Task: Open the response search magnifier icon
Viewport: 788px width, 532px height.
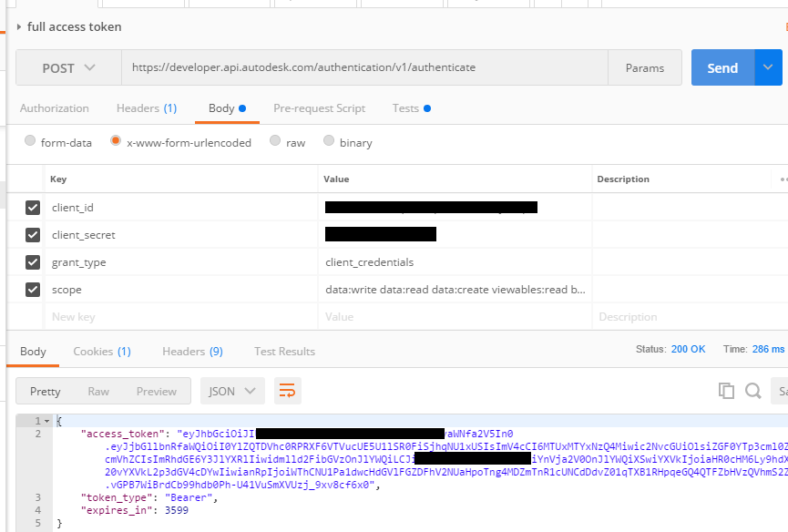Action: click(752, 390)
